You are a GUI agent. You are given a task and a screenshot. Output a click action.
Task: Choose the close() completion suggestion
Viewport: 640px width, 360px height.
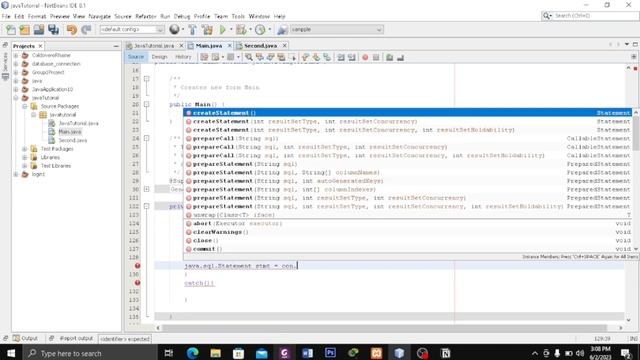(407, 240)
